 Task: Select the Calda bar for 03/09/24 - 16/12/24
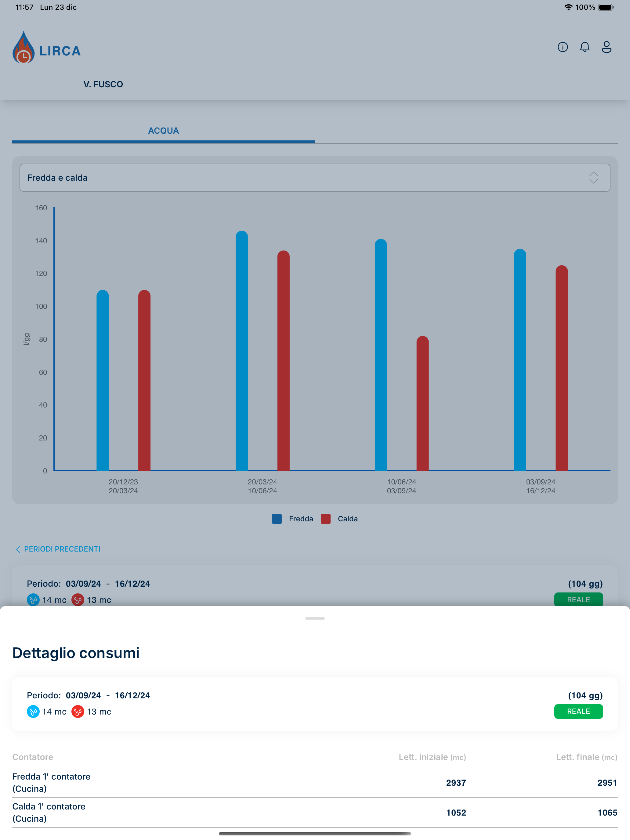tap(562, 368)
